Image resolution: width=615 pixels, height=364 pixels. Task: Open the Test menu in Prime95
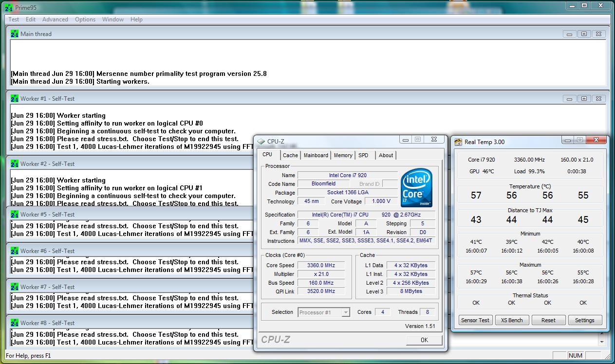click(14, 19)
